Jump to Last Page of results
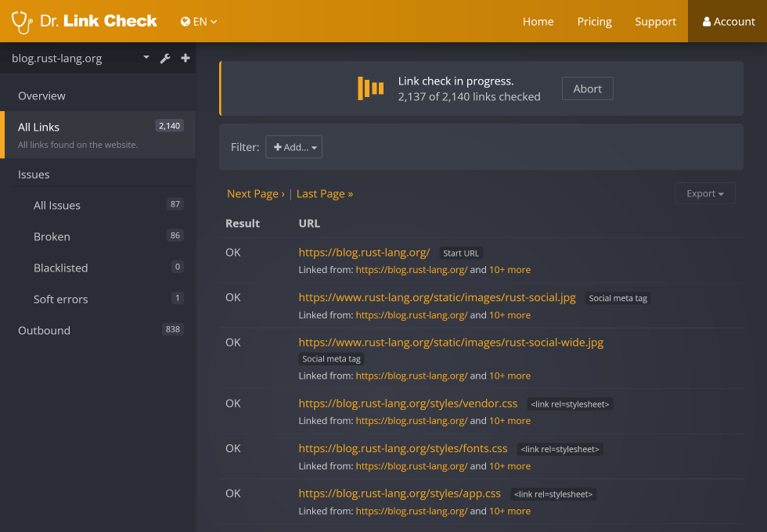 tap(325, 194)
